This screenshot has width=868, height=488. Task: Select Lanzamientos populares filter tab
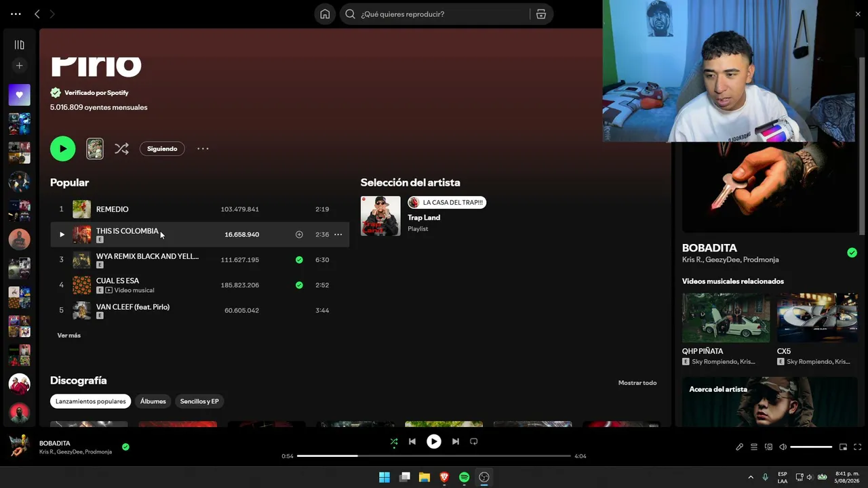click(x=91, y=401)
